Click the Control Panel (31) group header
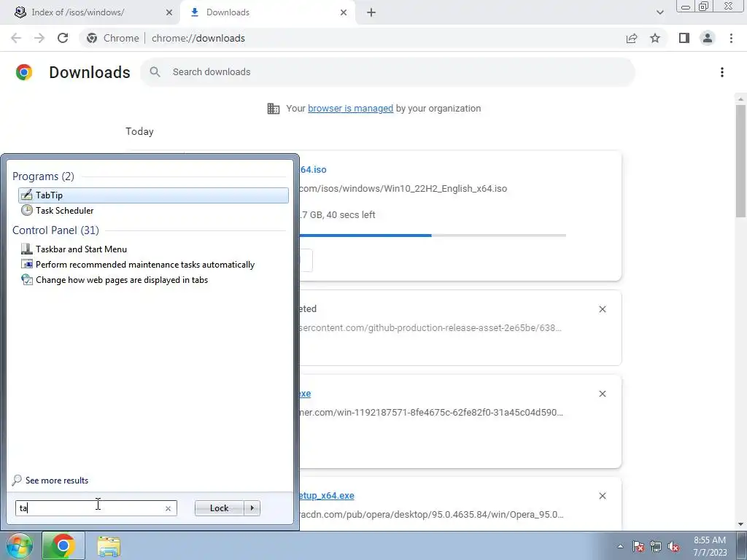The height and width of the screenshot is (560, 747). click(55, 230)
